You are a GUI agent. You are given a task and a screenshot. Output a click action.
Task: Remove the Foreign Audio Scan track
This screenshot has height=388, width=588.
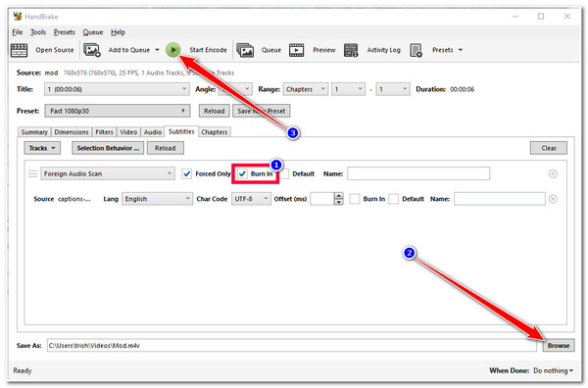(x=553, y=173)
